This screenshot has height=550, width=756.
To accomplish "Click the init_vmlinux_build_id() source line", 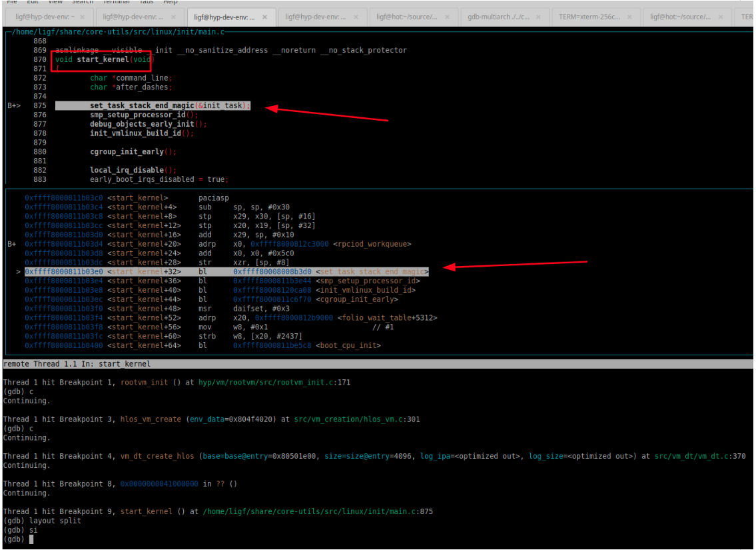I will pyautogui.click(x=142, y=133).
